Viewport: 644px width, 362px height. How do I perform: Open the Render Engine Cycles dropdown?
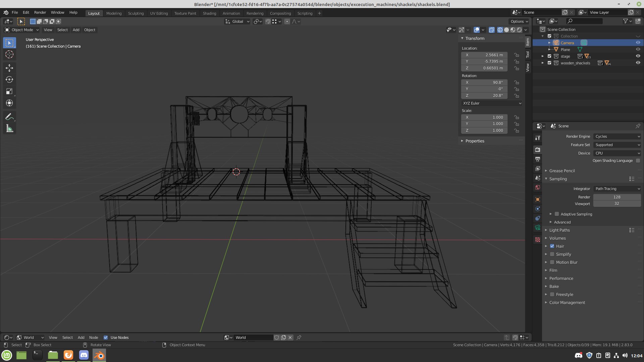point(617,136)
